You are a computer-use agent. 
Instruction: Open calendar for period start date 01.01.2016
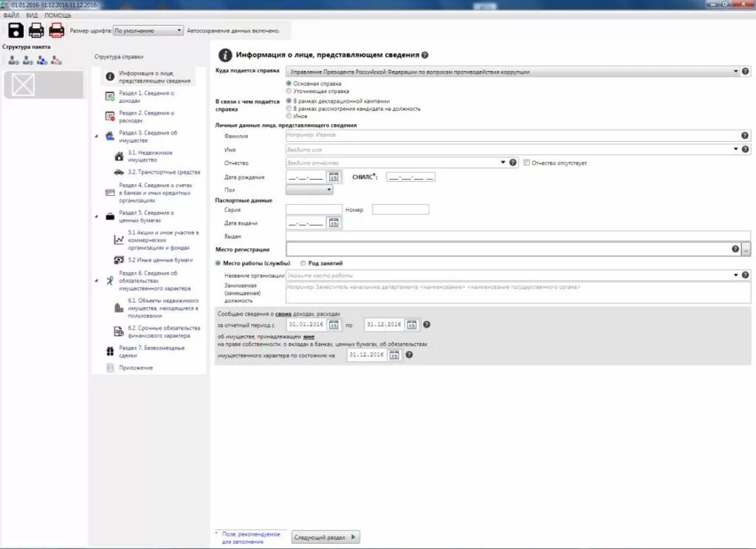tap(334, 324)
